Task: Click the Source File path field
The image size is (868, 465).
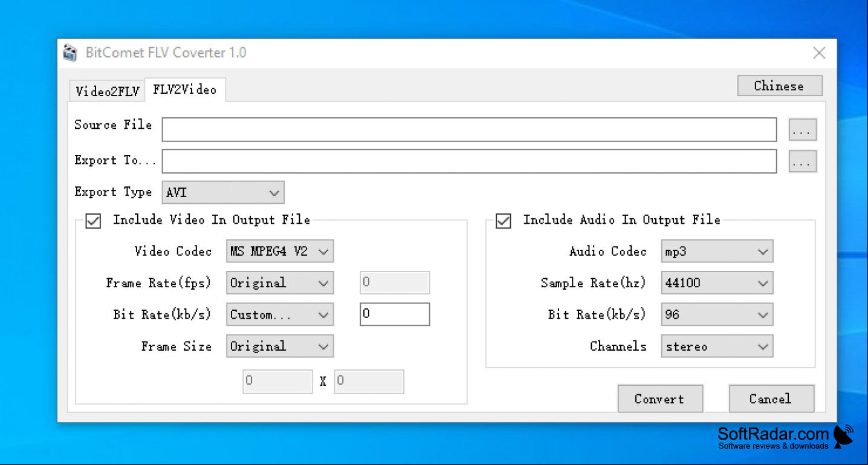Action: click(x=469, y=129)
